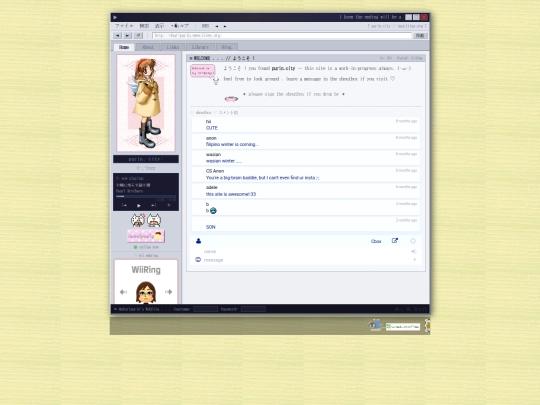The height and width of the screenshot is (405, 540).
Task: Click the pink polka-dot pudding banner
Action: [146, 236]
